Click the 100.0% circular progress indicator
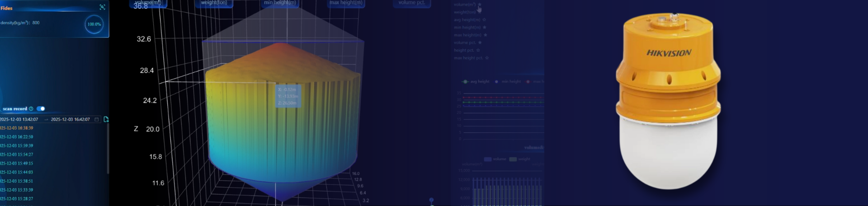Screen dimensions: 868x206 coord(94,24)
